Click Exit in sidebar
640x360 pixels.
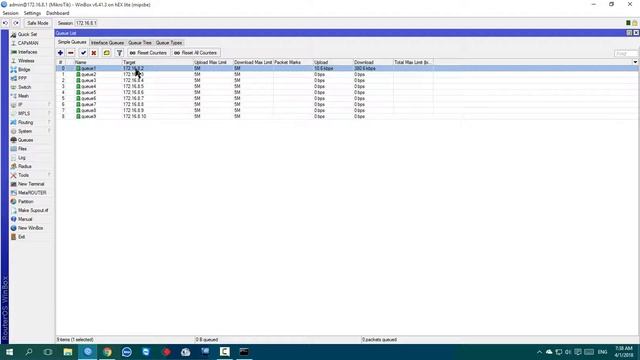click(x=21, y=237)
